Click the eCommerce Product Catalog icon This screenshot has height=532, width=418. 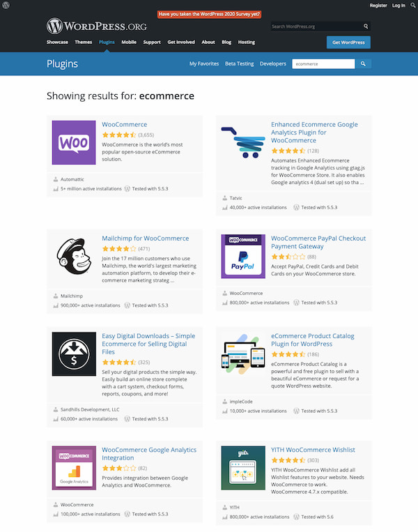click(x=243, y=354)
